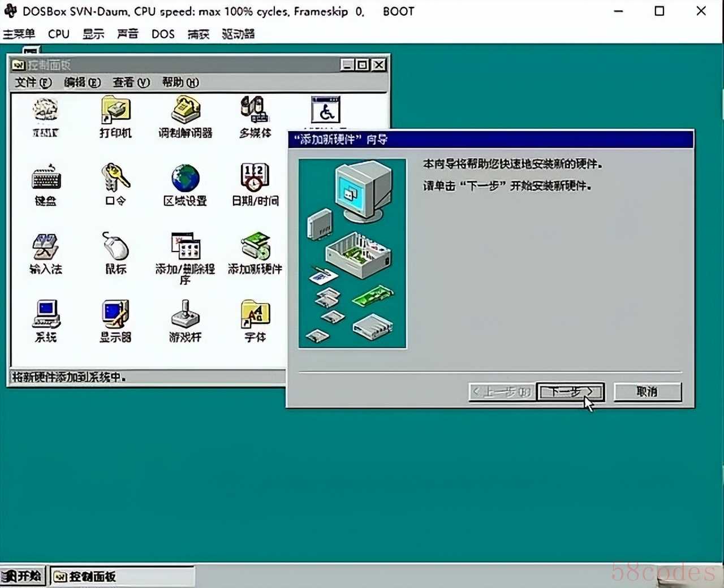Select the 添加新硬件 add hardware icon
Viewport: 724px width, 588px height.
pyautogui.click(x=255, y=253)
